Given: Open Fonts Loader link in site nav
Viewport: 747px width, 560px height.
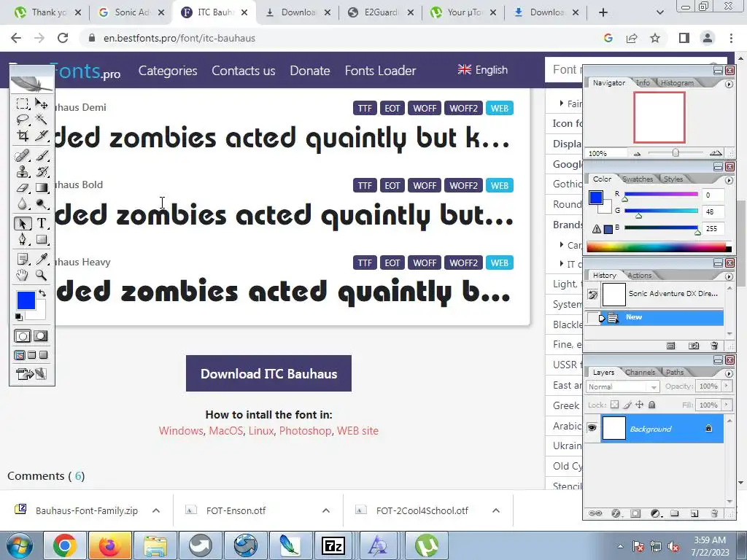Looking at the screenshot, I should tap(380, 71).
